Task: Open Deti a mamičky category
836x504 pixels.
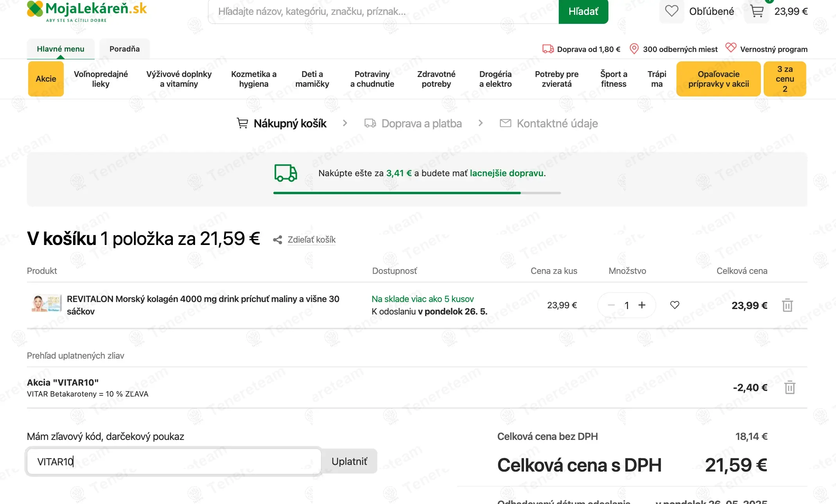Action: click(x=312, y=79)
